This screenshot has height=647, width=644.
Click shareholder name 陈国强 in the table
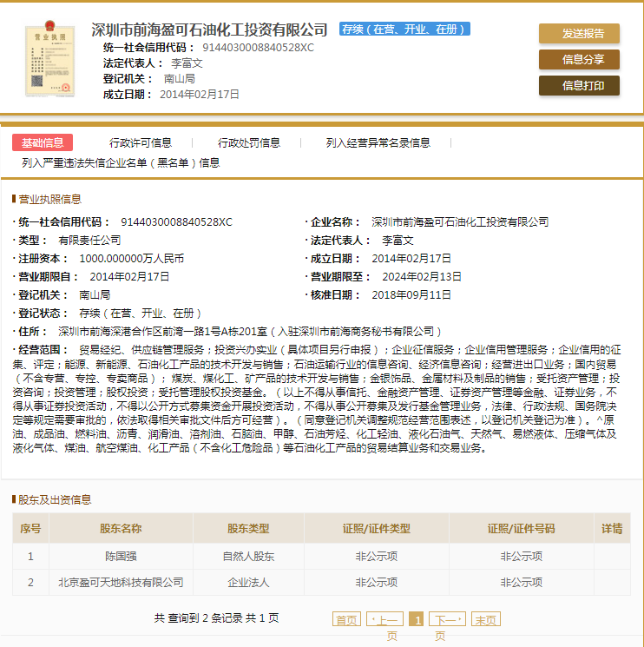coord(121,557)
